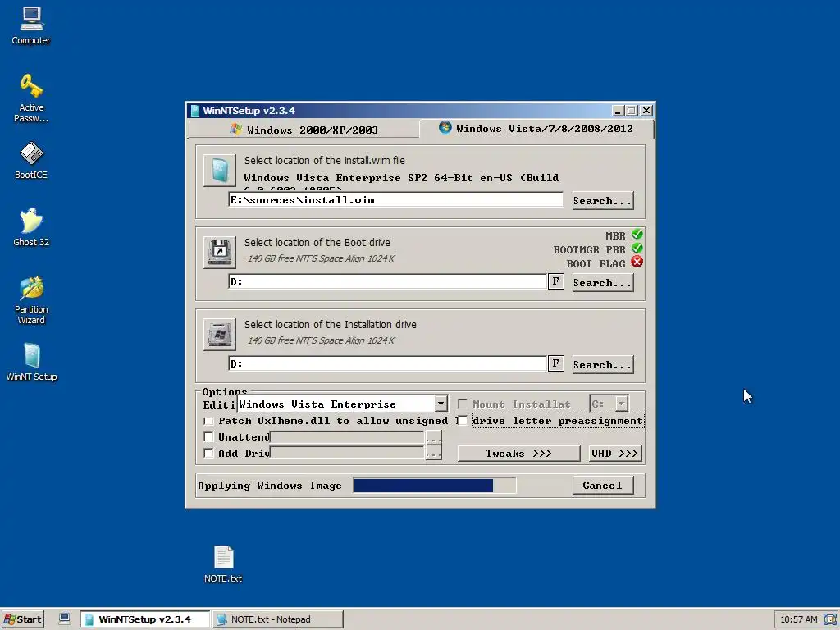Click the MBR green check status icon
Viewport: 840px width, 630px height.
tap(637, 234)
